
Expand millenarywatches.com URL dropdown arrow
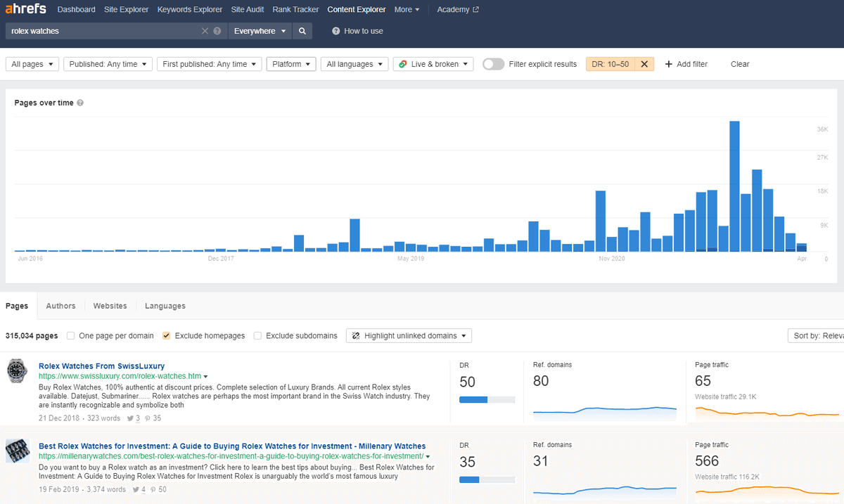pos(428,457)
